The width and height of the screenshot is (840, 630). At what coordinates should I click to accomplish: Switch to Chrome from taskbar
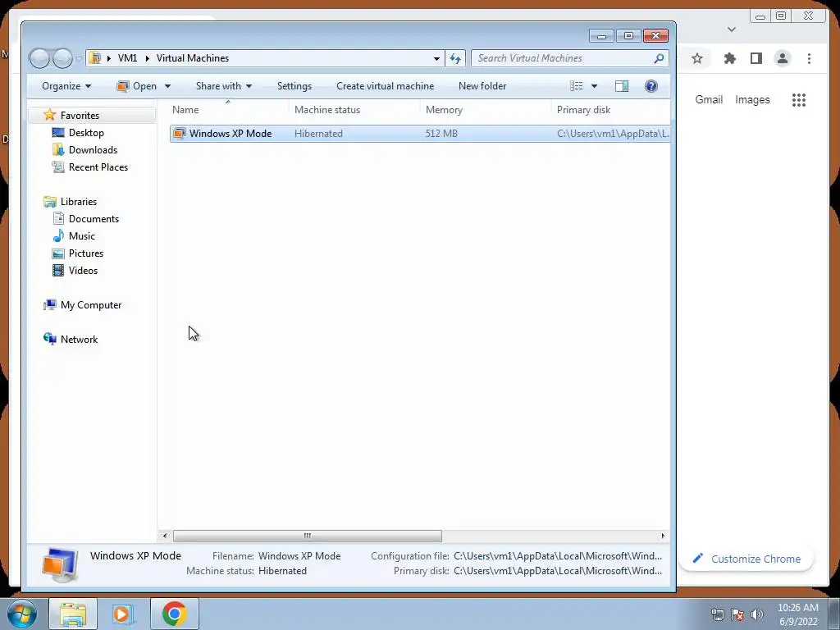175,614
